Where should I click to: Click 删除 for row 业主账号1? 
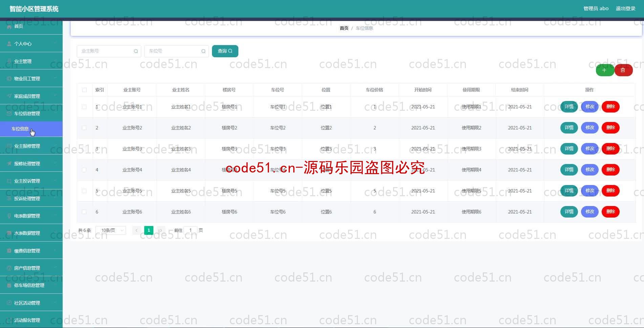[610, 107]
